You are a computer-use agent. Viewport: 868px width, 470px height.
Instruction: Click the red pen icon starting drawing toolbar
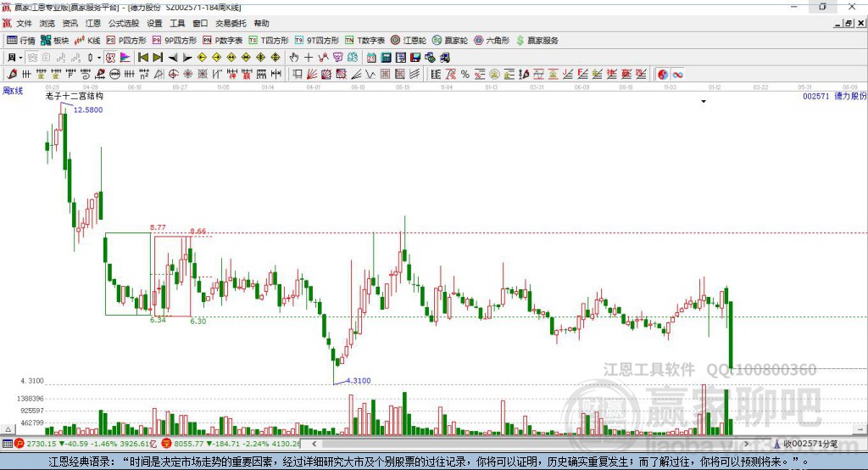tap(12, 75)
